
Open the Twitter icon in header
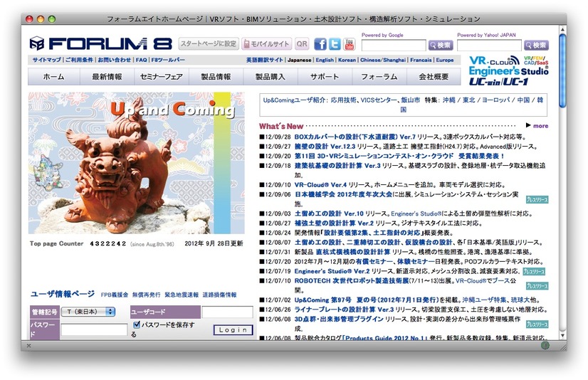click(x=335, y=44)
